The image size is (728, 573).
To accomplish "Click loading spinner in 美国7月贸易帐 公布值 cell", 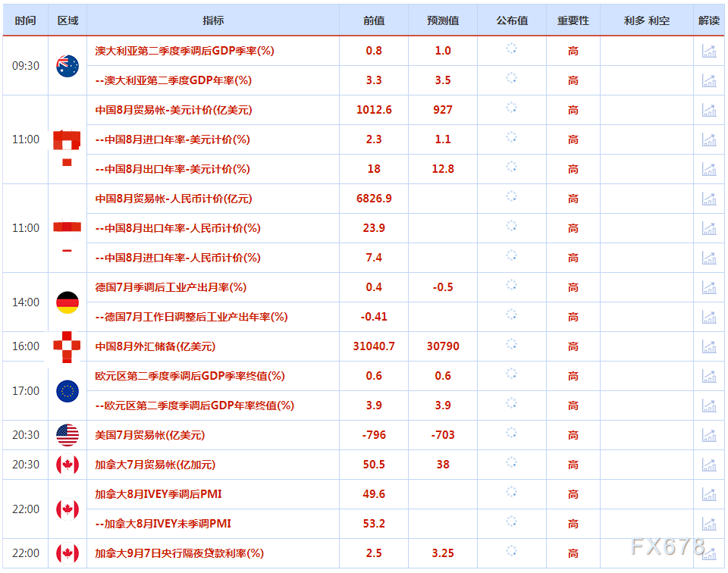I will click(x=512, y=434).
